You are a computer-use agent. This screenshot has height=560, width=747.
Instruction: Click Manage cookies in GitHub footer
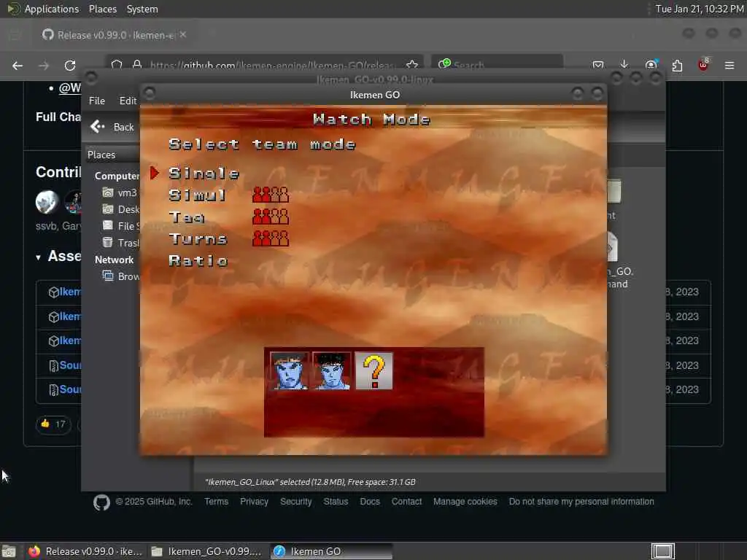(x=465, y=502)
